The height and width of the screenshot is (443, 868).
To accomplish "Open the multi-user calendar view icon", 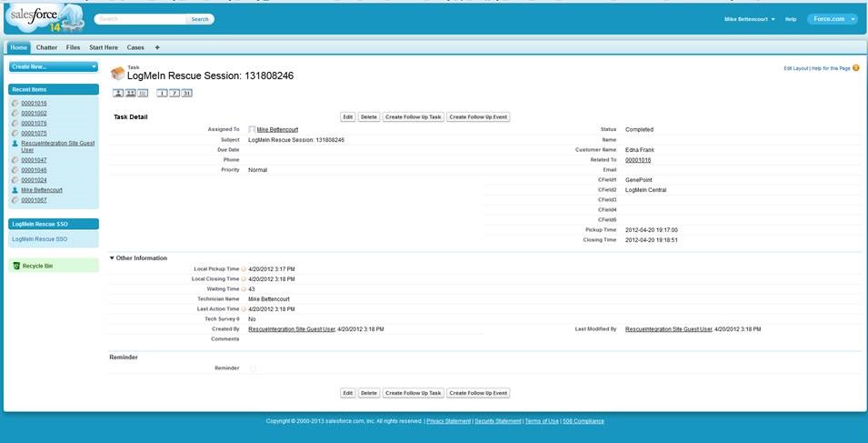I will [x=130, y=93].
